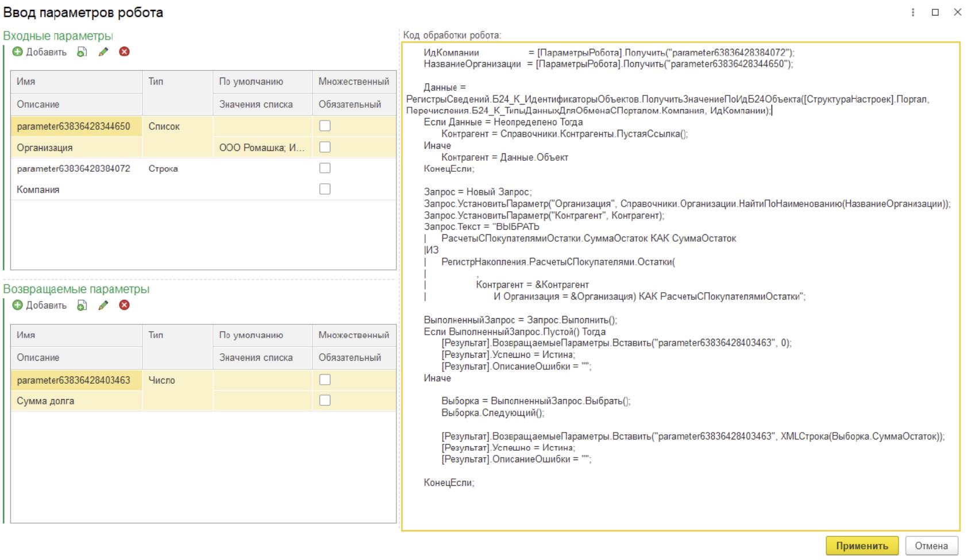Click red delete icon in Входные параметры
The height and width of the screenshot is (560, 971).
point(124,52)
